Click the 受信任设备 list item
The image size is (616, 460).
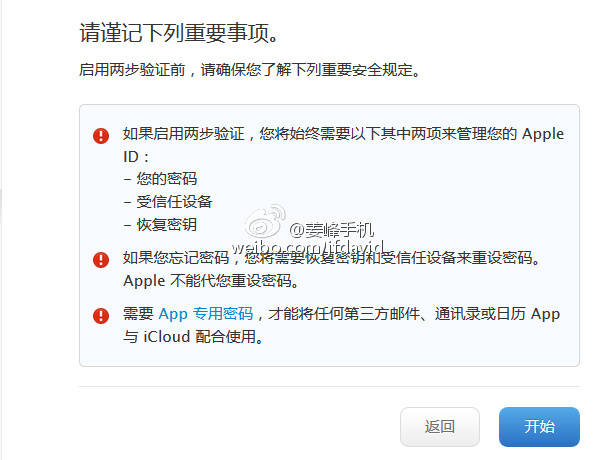[174, 202]
